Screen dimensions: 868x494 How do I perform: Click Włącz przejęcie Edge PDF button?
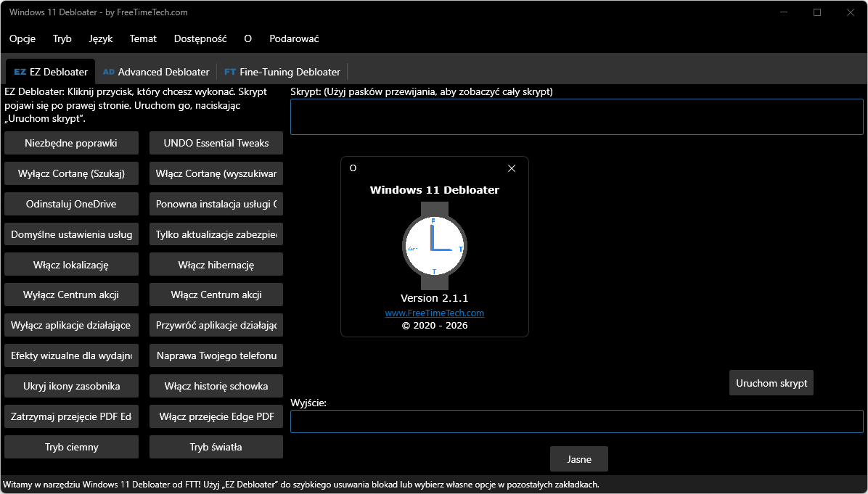tap(216, 416)
